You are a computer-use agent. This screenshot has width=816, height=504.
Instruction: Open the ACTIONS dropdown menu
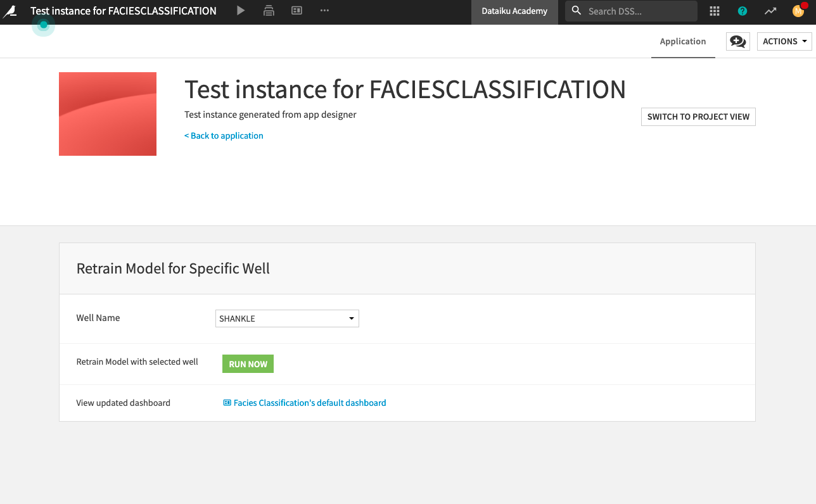point(784,41)
